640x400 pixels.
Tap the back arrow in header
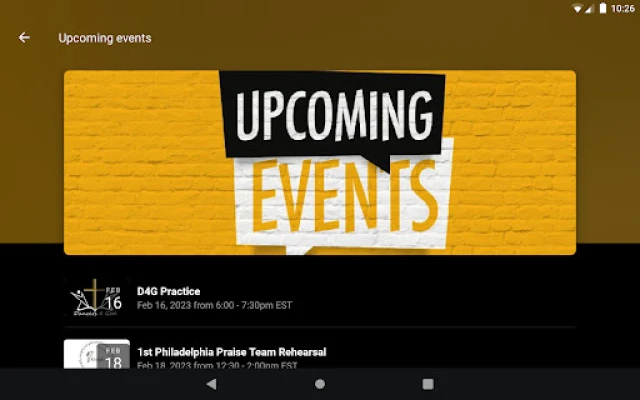pos(24,38)
